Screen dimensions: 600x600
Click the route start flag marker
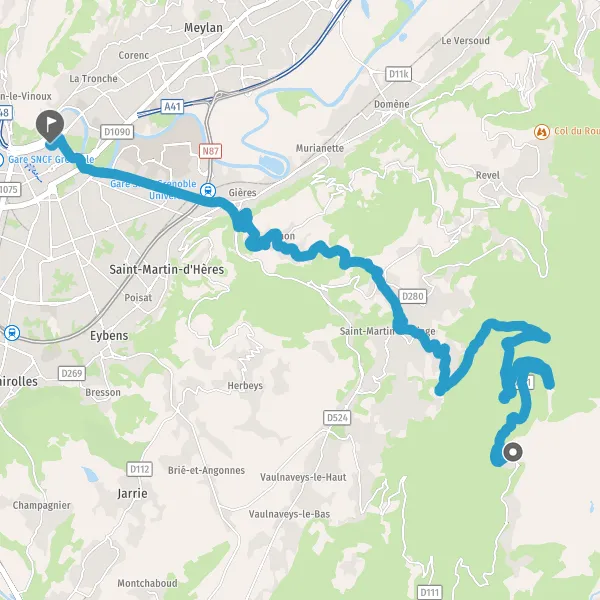coord(50,126)
